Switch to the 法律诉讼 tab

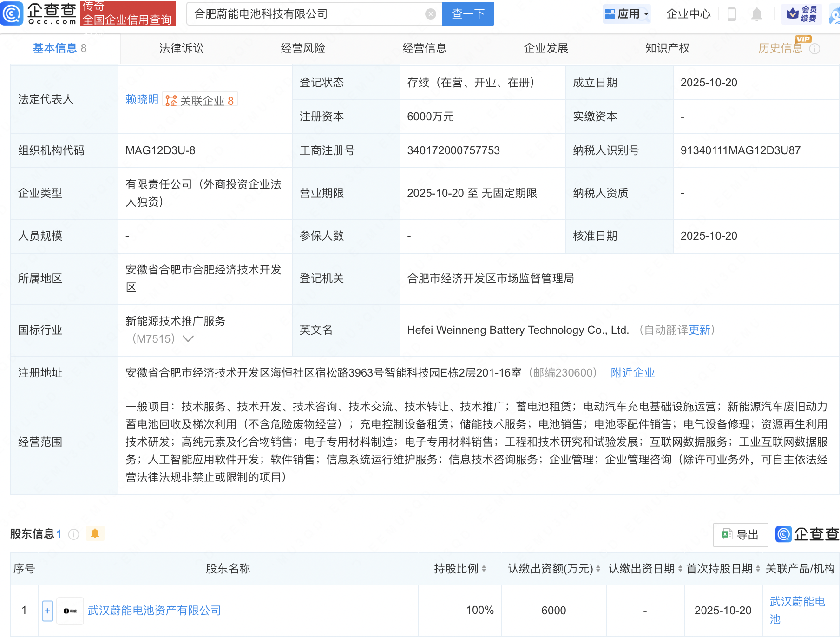[x=181, y=48]
